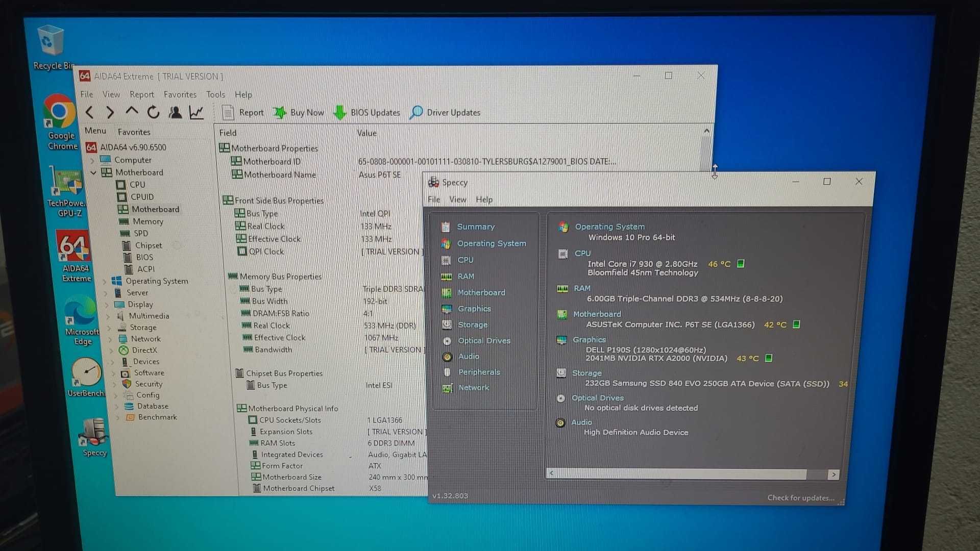Expand the Server tree node

pos(106,293)
